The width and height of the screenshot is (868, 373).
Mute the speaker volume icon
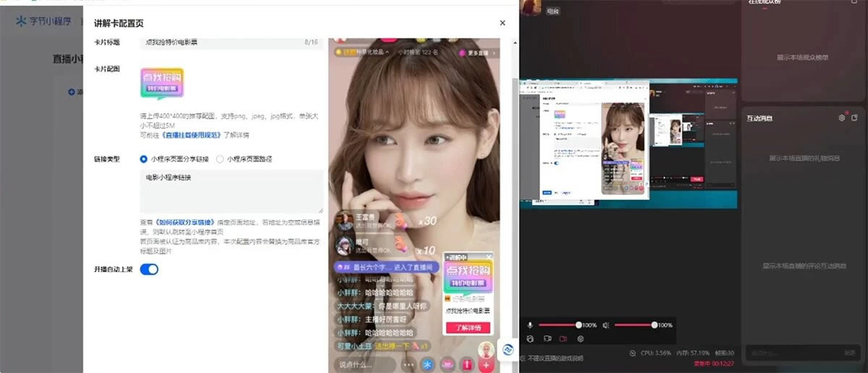[605, 325]
